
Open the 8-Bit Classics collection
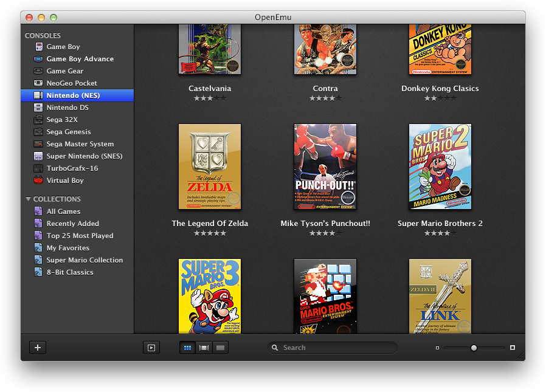77,272
